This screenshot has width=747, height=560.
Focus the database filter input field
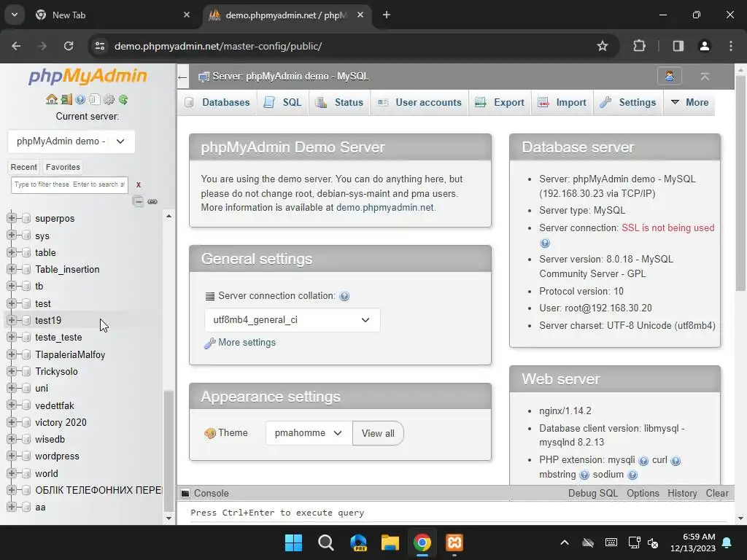click(69, 184)
